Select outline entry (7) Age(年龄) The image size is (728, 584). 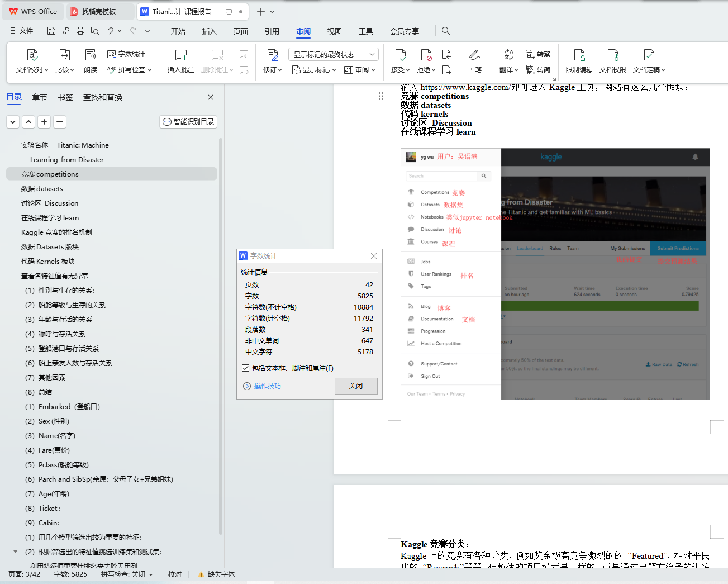(x=112, y=494)
